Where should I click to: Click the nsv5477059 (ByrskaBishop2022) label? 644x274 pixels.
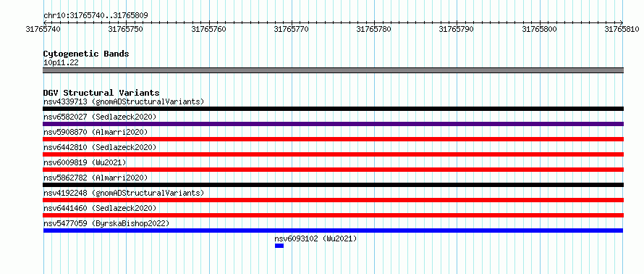point(106,223)
